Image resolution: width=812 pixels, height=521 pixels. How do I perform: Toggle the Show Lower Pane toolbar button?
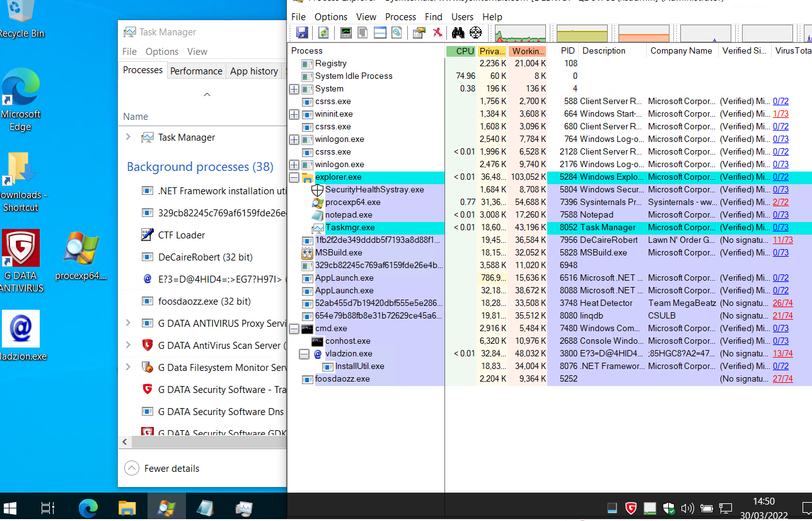tap(380, 33)
